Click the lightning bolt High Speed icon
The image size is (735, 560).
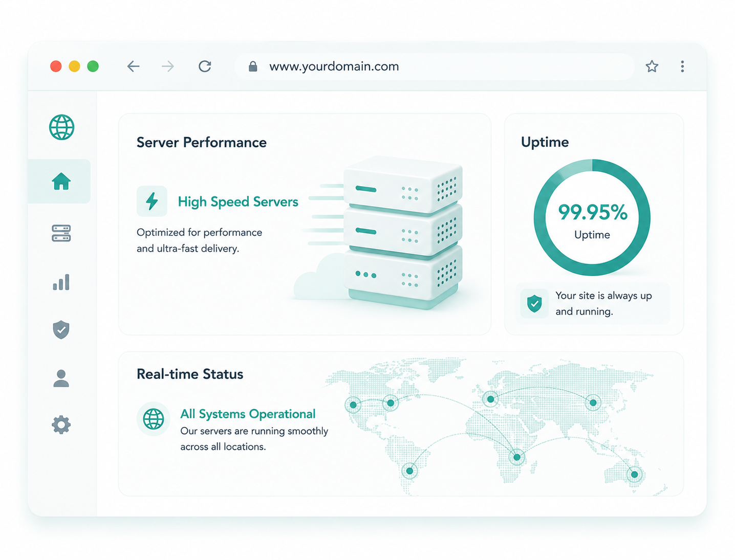(x=152, y=201)
